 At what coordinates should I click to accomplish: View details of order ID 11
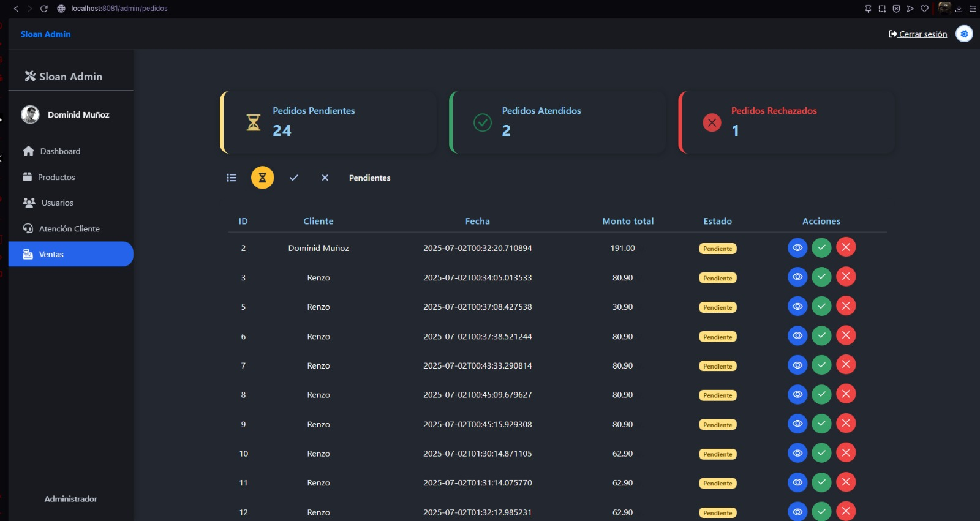tap(797, 483)
